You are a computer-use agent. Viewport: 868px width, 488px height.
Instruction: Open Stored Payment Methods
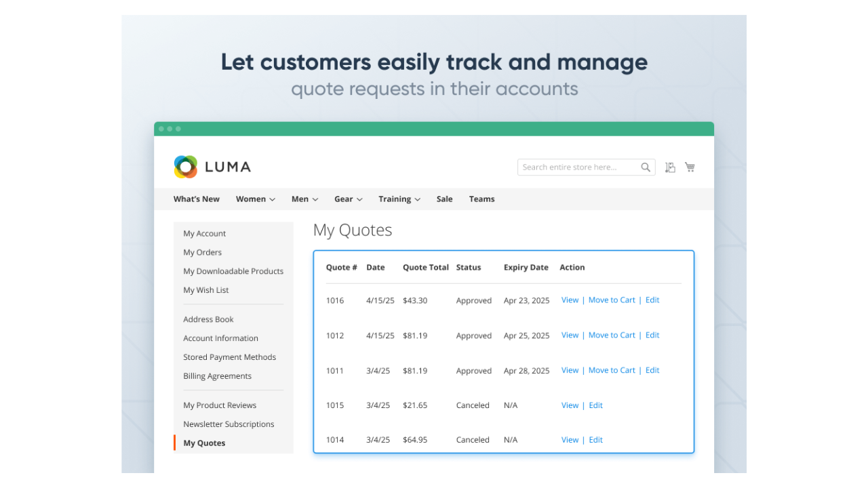(230, 357)
